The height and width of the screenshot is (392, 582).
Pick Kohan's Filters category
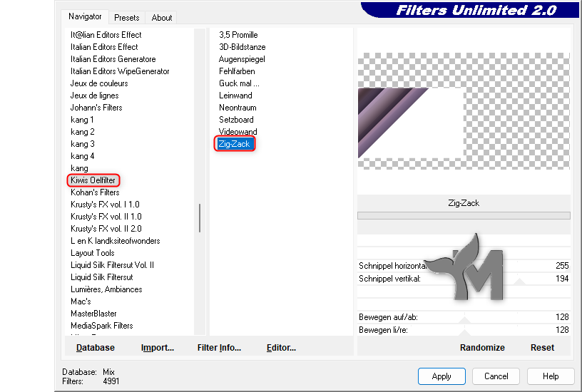point(95,192)
